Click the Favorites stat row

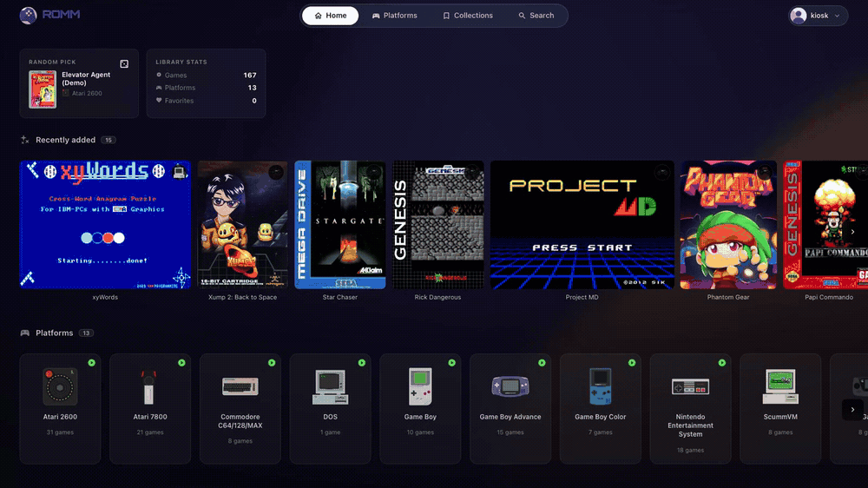click(x=206, y=101)
